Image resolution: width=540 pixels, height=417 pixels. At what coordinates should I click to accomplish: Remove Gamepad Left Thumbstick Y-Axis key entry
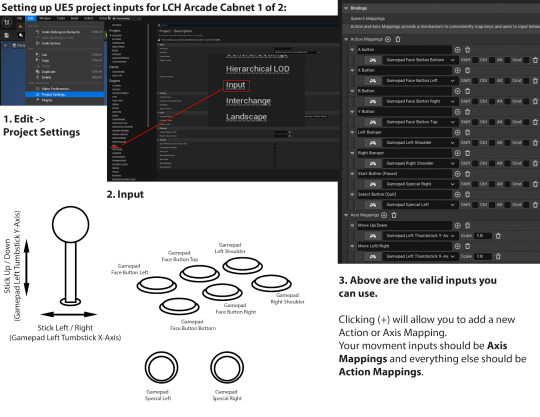498,236
